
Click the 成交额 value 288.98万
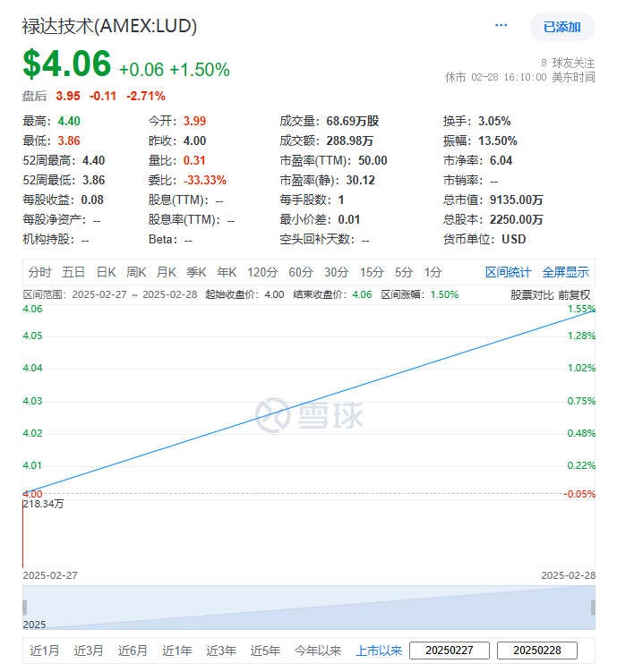[x=349, y=141]
